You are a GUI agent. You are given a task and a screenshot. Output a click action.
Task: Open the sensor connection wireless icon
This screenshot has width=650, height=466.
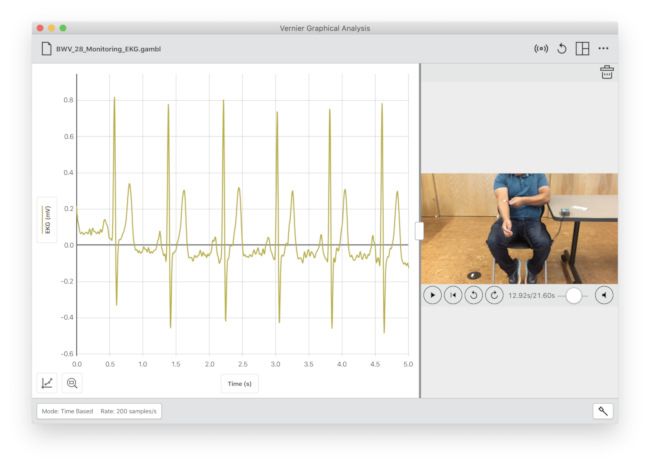pyautogui.click(x=541, y=49)
